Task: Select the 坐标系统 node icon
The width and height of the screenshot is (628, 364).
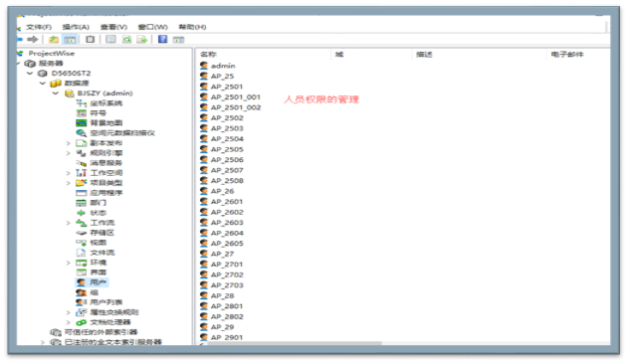Action: click(82, 102)
